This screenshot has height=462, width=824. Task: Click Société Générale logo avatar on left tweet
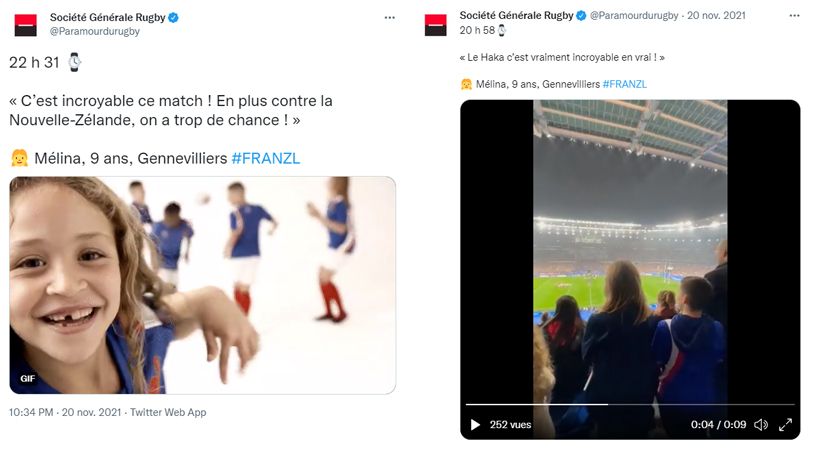[x=26, y=25]
